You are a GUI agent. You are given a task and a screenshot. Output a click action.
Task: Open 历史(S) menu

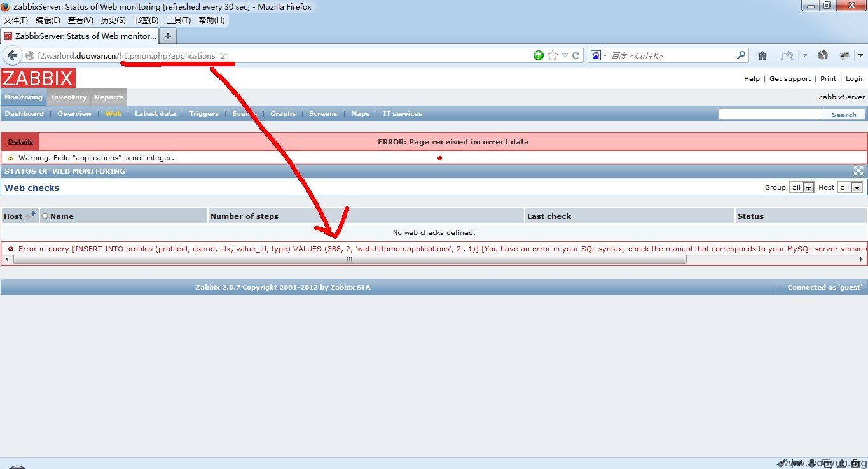pyautogui.click(x=113, y=20)
